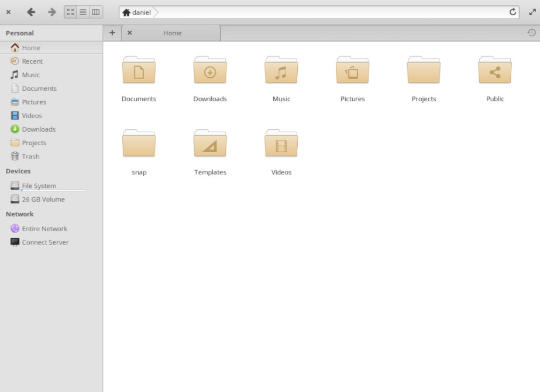The image size is (540, 392).
Task: Open Trash in the sidebar
Action: click(x=30, y=156)
